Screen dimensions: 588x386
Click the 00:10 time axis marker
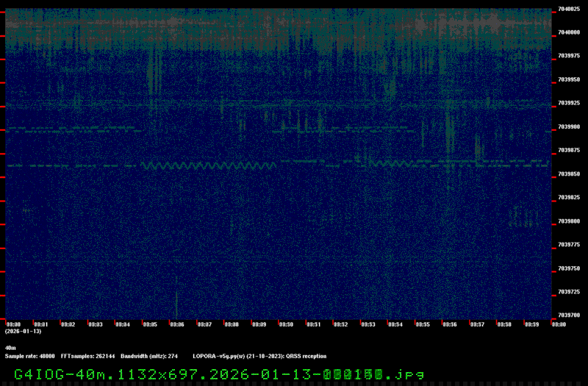(286, 324)
